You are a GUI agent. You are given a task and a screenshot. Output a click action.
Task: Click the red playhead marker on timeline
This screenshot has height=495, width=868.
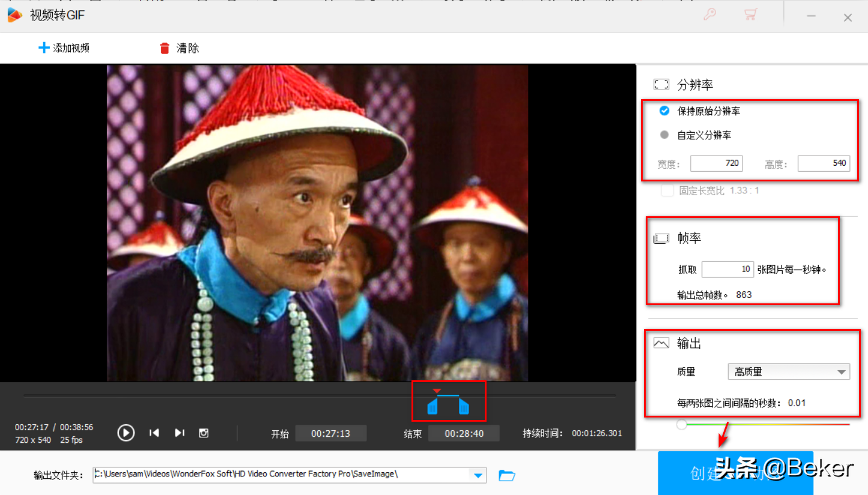pos(437,391)
